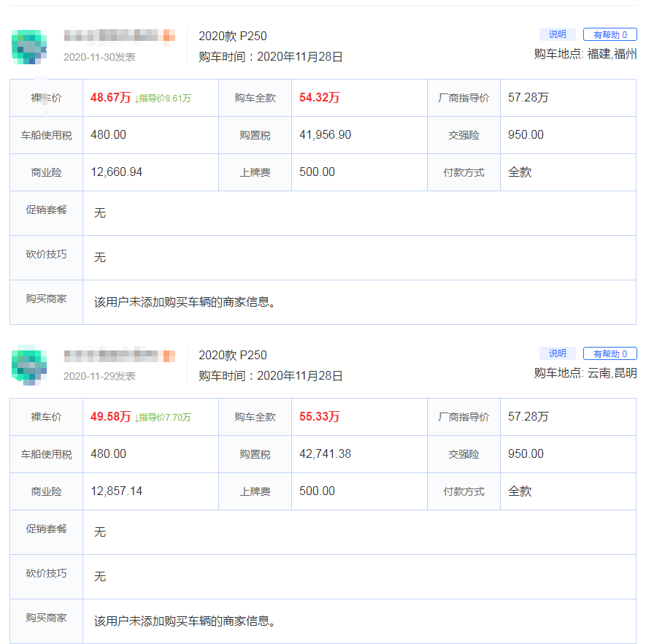Image resolution: width=646 pixels, height=644 pixels.
Task: Click 购车时间 line in the Fuzhou record
Action: point(271,57)
